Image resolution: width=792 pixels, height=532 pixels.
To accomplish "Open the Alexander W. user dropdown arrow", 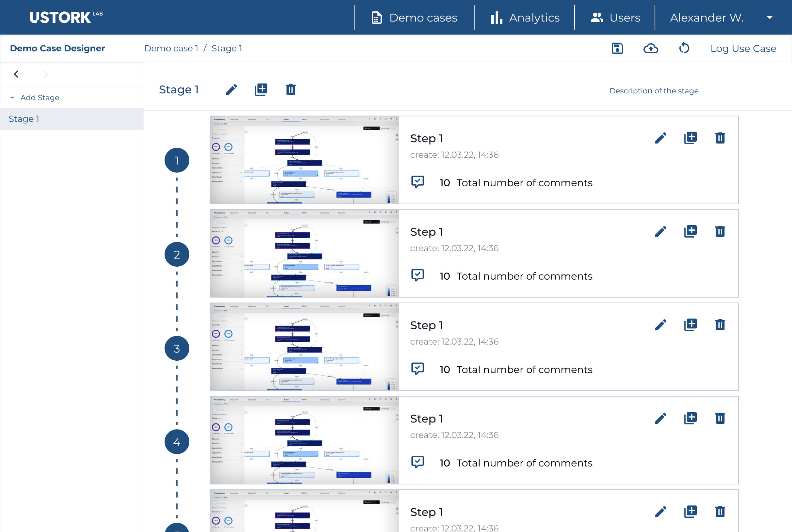I will click(770, 18).
